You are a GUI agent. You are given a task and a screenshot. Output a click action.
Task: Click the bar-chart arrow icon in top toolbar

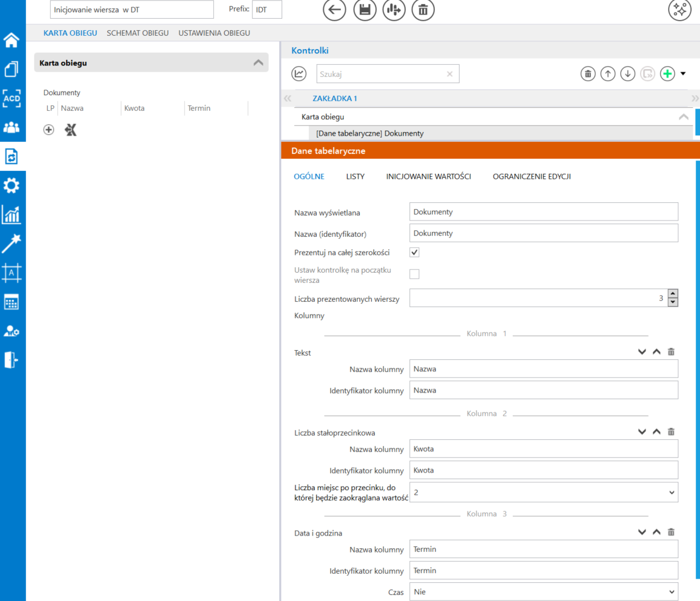point(394,9)
